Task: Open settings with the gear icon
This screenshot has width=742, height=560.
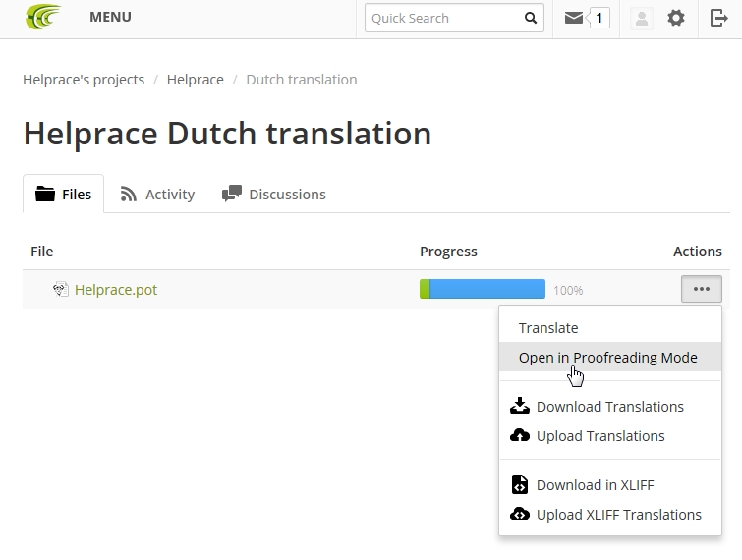Action: (x=676, y=18)
